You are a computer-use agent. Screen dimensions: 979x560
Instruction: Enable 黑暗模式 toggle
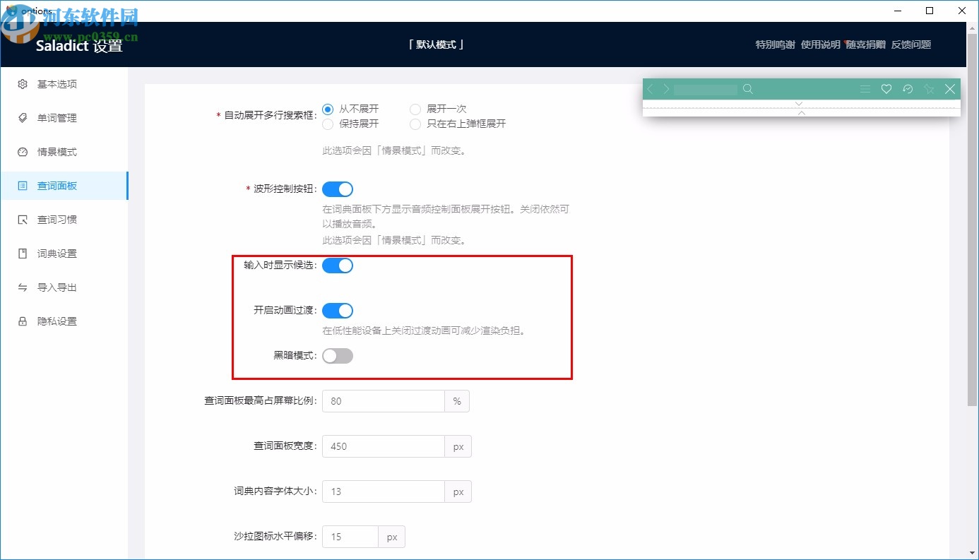click(x=338, y=355)
